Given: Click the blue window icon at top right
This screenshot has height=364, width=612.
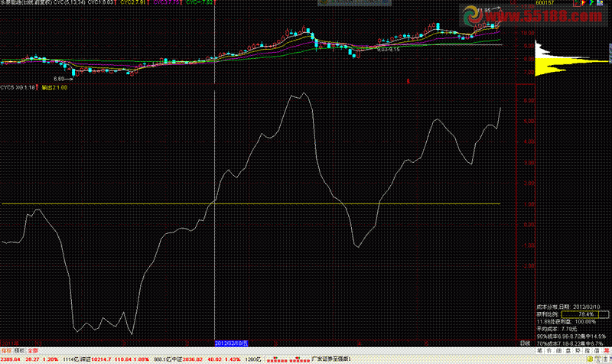Looking at the screenshot, I should pyautogui.click(x=600, y=3).
